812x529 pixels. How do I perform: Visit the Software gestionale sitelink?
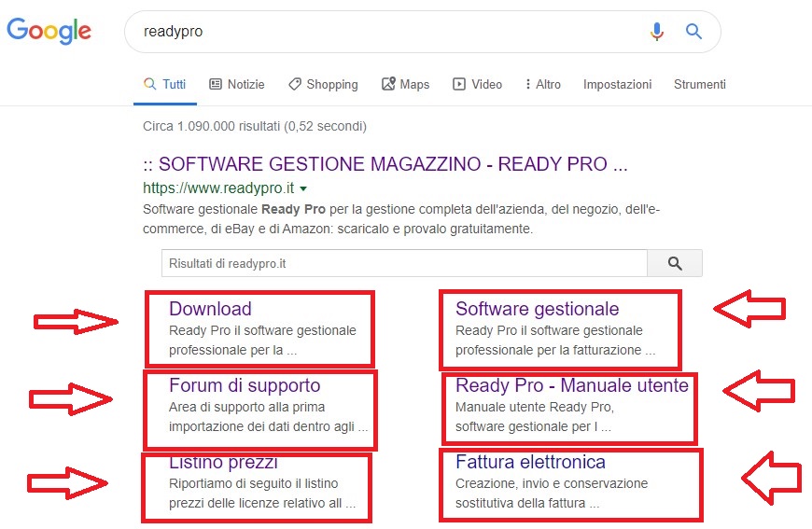[x=537, y=309]
